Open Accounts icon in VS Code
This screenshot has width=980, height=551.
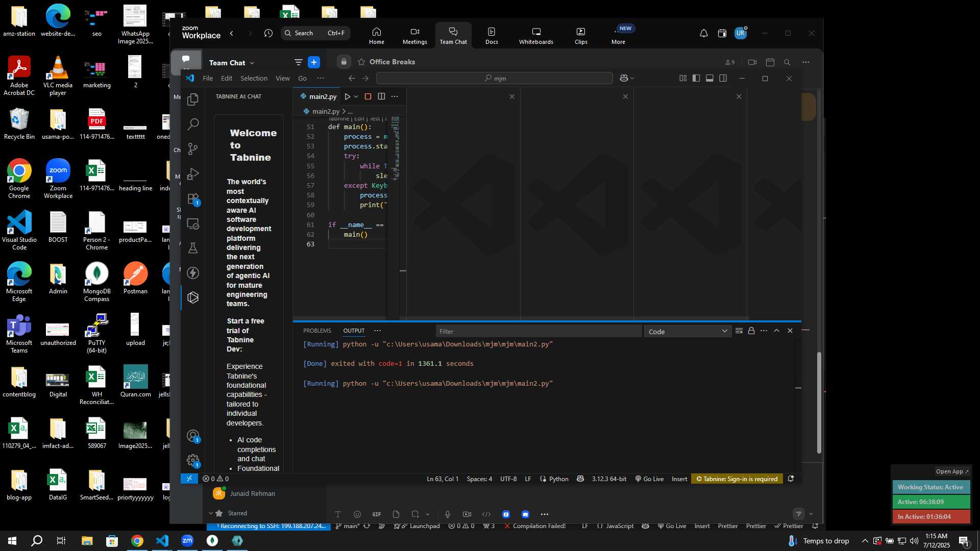[x=193, y=436]
